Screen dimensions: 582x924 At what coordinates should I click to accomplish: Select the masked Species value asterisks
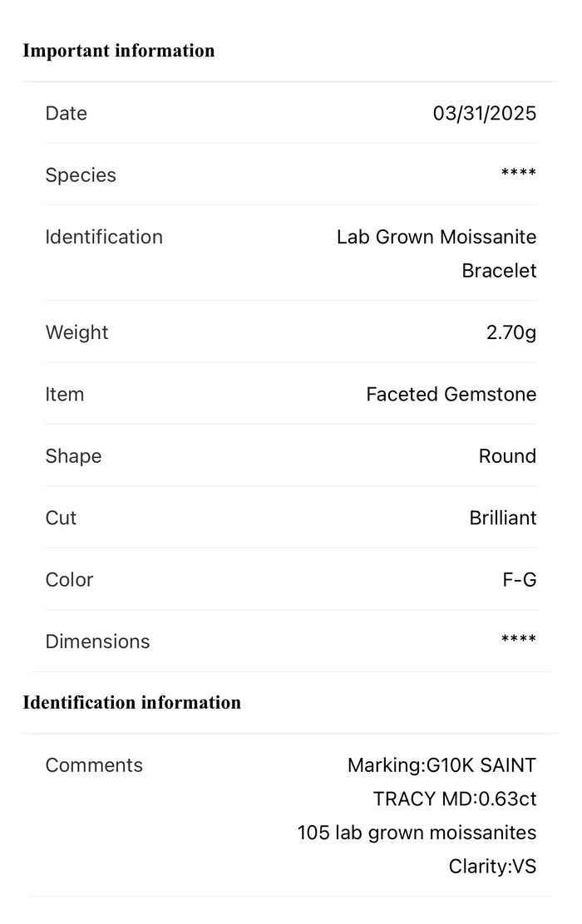click(519, 173)
